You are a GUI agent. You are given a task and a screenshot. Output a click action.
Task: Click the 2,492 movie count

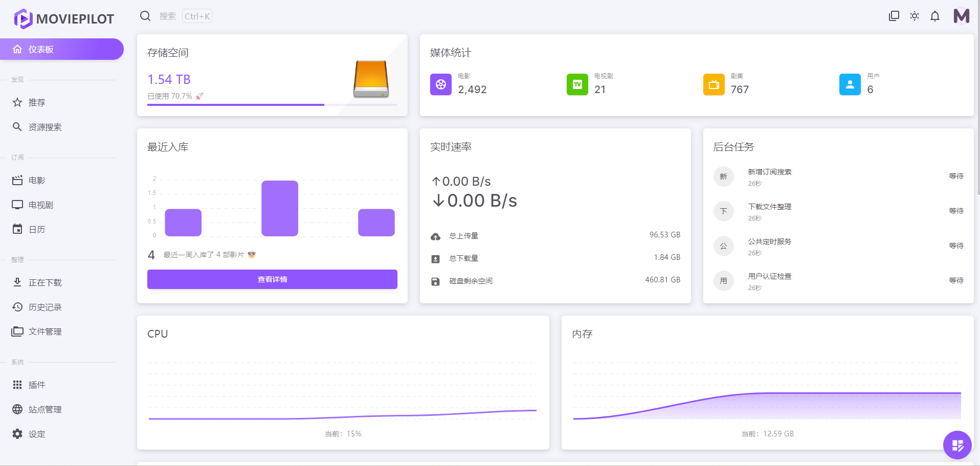click(x=472, y=90)
